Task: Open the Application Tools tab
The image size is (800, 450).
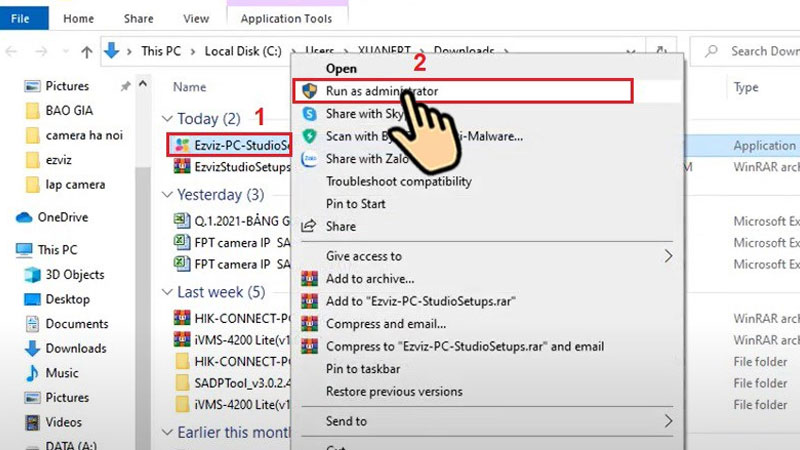Action: tap(286, 19)
